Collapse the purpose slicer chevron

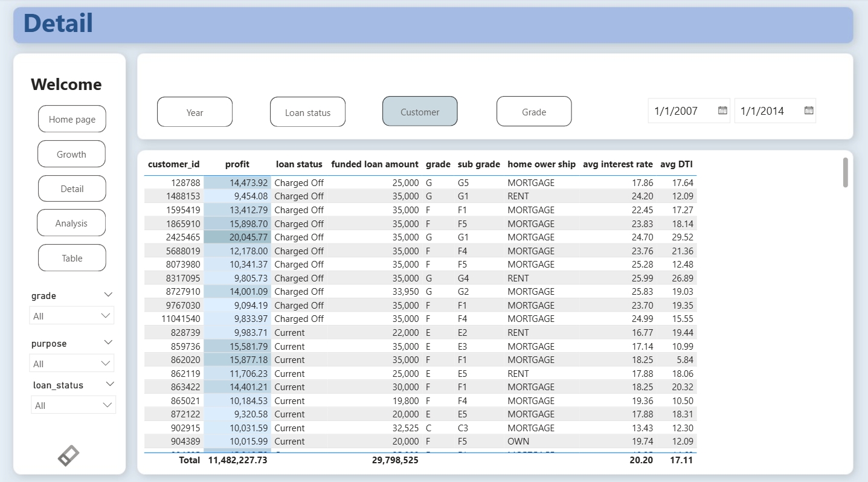(x=108, y=342)
